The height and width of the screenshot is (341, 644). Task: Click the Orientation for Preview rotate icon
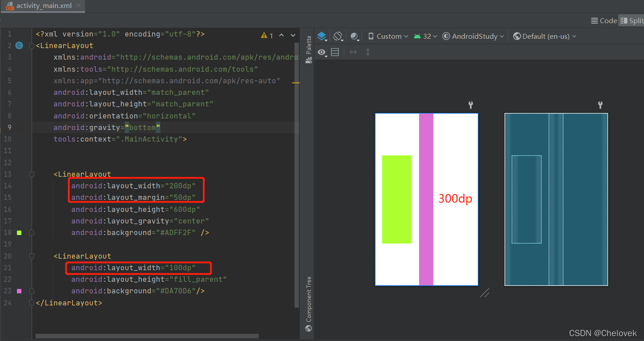point(338,37)
